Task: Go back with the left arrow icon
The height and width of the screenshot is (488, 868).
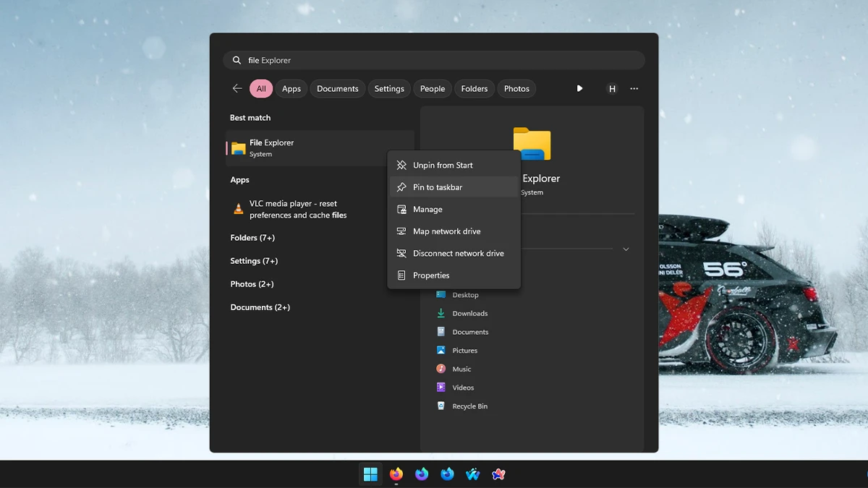Action: (x=237, y=88)
